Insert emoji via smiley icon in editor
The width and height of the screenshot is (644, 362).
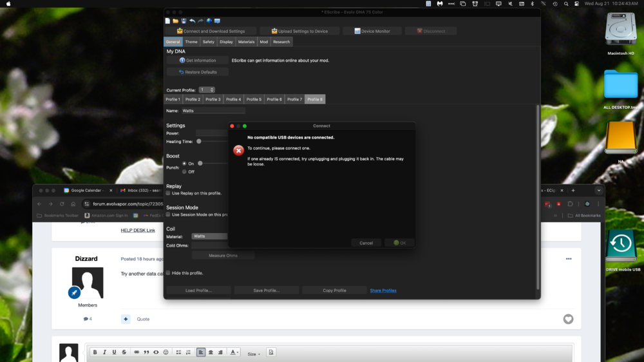tap(166, 352)
